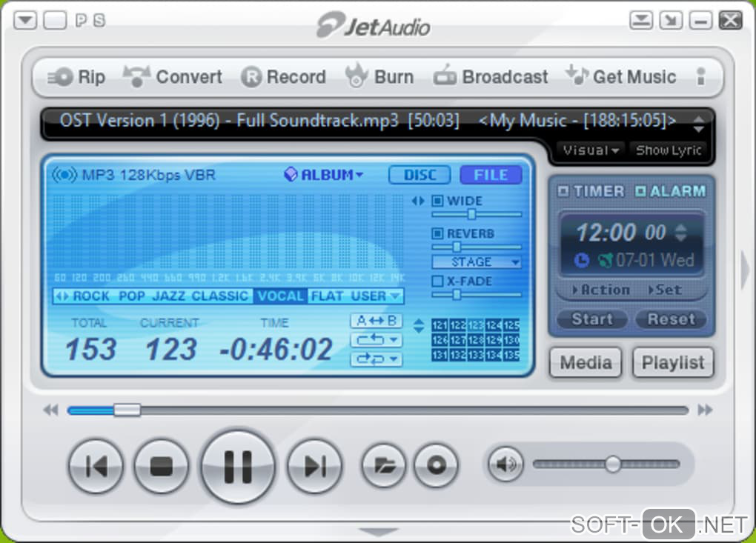Pause the current track

238,467
